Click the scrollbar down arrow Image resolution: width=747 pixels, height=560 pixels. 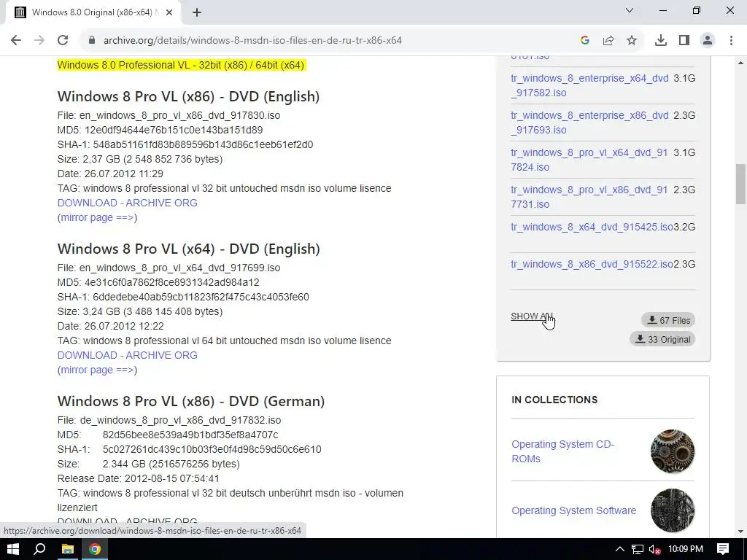pyautogui.click(x=740, y=532)
